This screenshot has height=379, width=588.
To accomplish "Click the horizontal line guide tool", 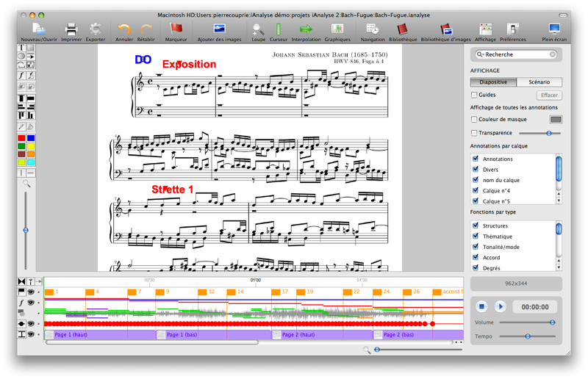I will click(x=31, y=173).
